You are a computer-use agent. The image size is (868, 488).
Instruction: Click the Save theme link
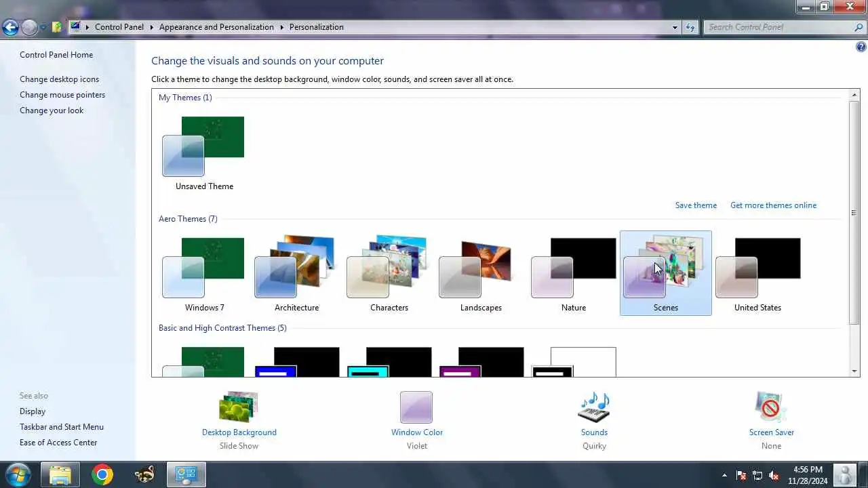point(696,205)
